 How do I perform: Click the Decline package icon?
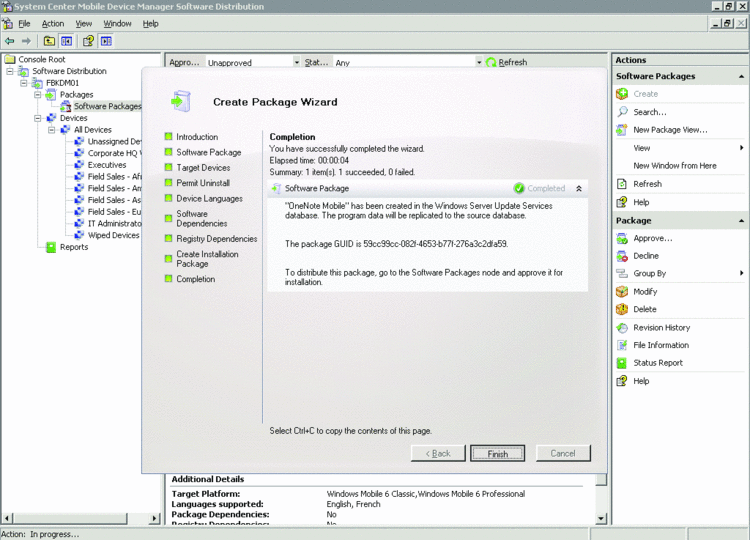(x=623, y=256)
